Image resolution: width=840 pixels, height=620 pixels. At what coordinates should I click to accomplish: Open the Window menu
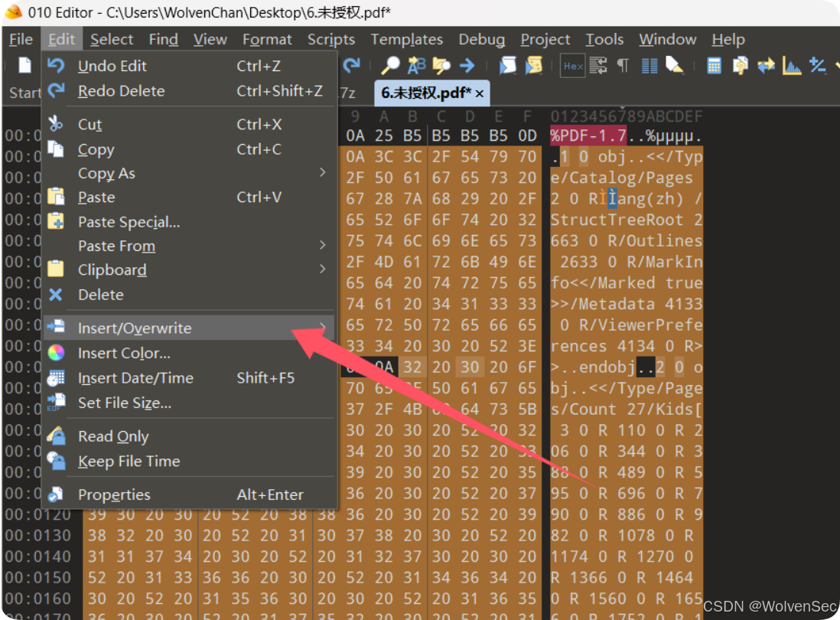coord(668,39)
